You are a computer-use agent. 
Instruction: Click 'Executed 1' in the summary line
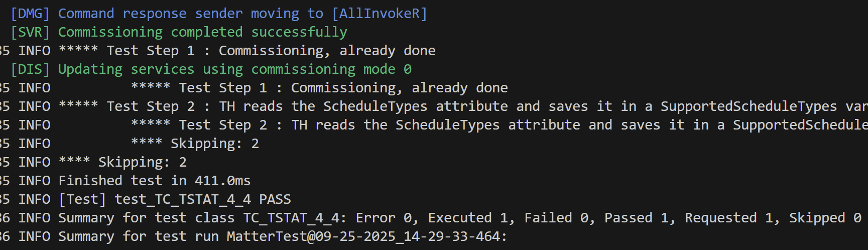pyautogui.click(x=467, y=218)
